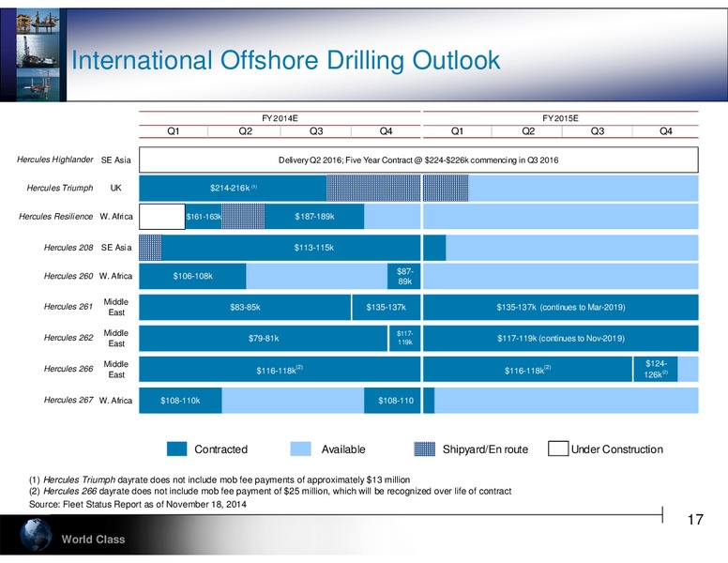Click footnote (2) about Hercules 266 dayrate
Screen dimensions: 728x563
point(270,491)
